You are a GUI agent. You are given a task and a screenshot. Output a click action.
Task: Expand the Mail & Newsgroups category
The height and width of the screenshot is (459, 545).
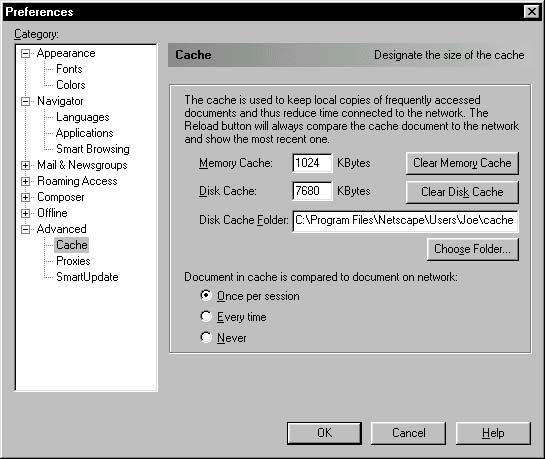click(25, 165)
